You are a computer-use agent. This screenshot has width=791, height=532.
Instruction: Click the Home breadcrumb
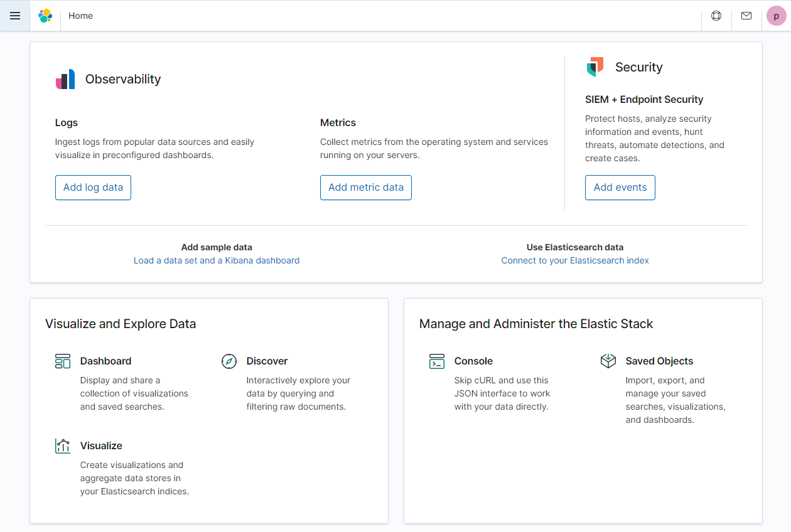[80, 16]
